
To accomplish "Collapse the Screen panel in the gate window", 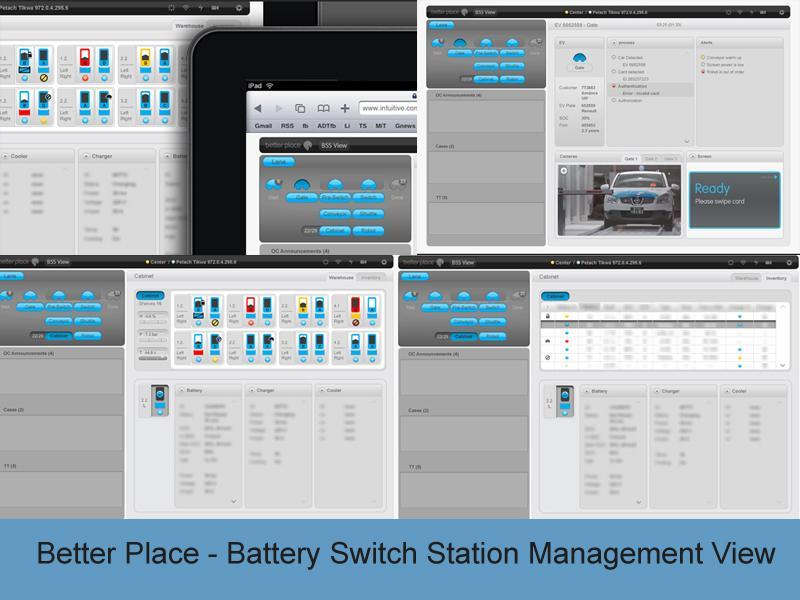I will coord(693,156).
